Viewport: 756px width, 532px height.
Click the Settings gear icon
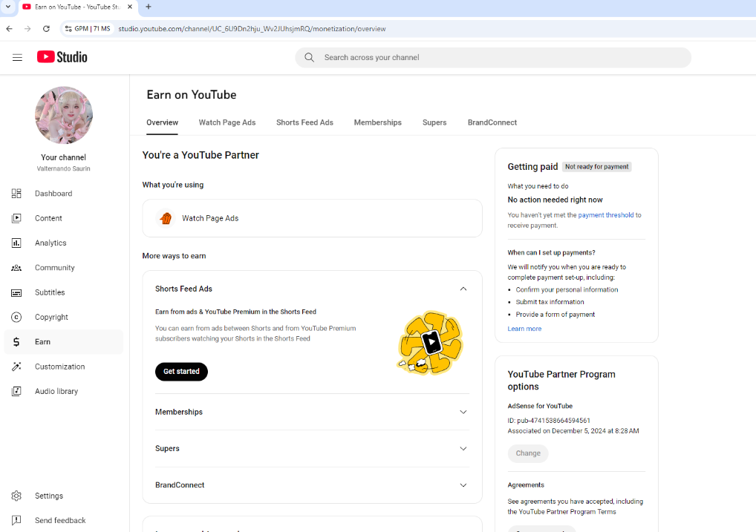[16, 496]
